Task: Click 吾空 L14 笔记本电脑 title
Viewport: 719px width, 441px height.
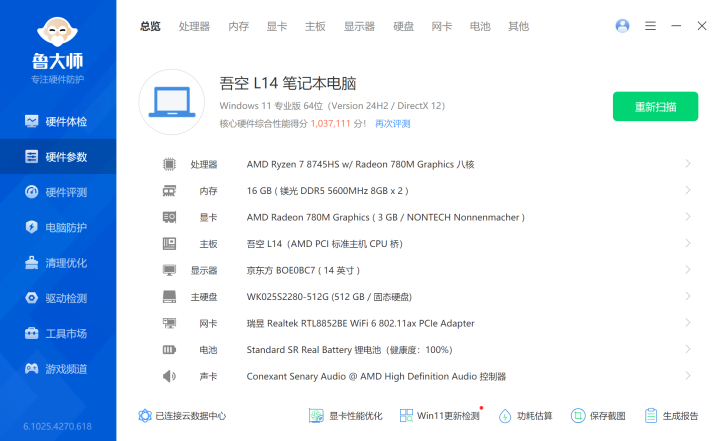Action: 288,83
